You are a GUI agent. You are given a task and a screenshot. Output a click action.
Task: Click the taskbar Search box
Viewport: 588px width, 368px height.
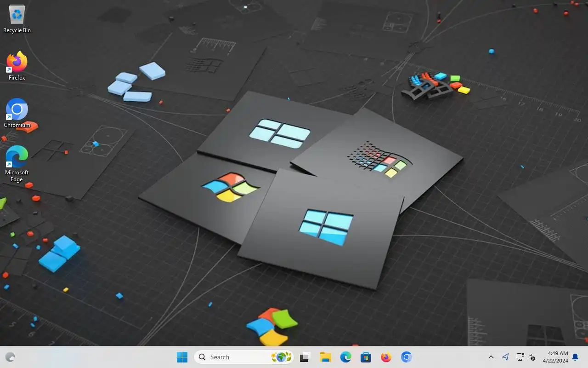[244, 357]
